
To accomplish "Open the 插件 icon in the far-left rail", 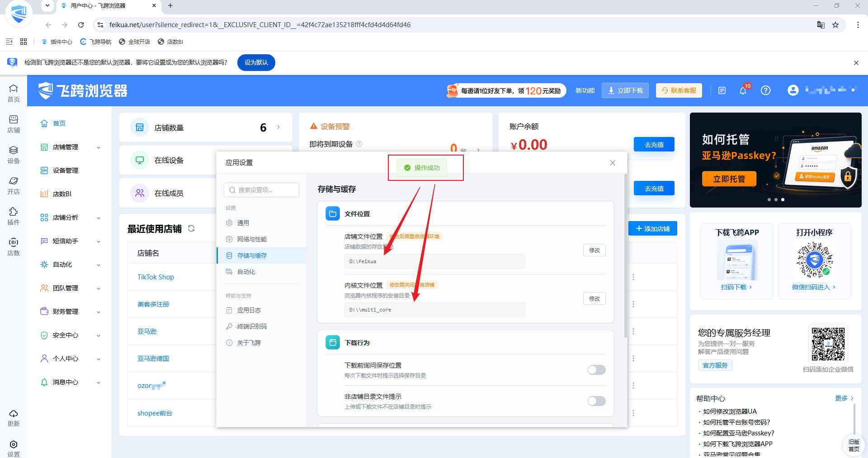I will click(14, 216).
